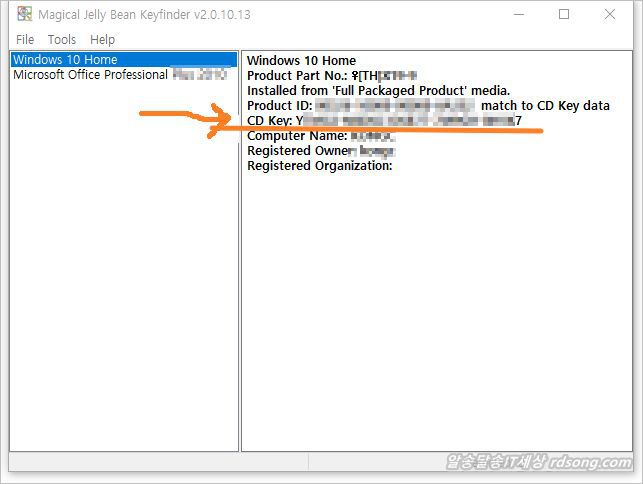Click the CD Key line in details pane

click(384, 121)
